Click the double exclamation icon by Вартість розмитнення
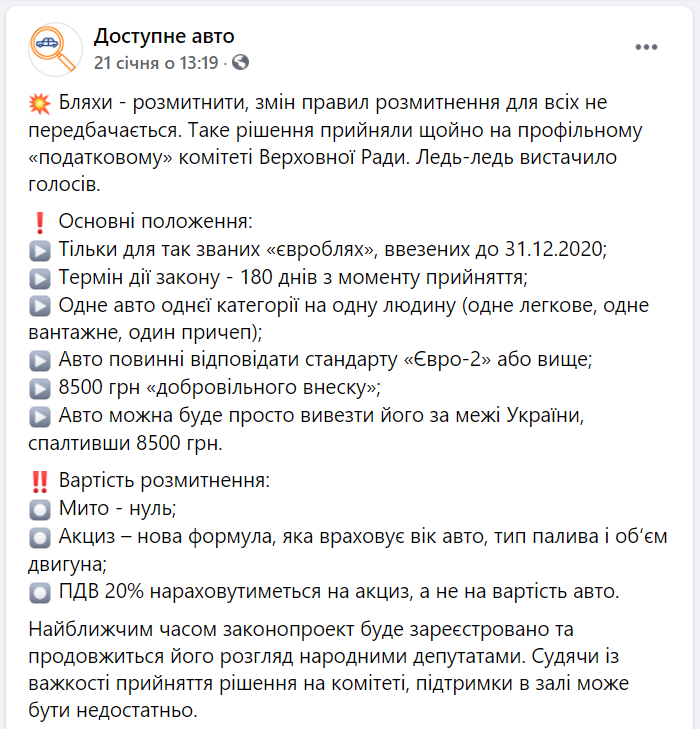The image size is (700, 729). [40, 481]
